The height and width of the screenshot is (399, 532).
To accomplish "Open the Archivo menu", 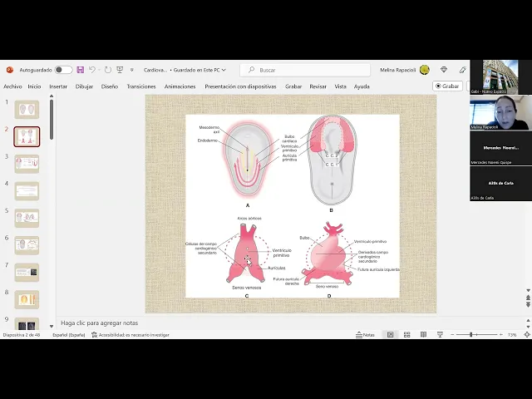I will [x=12, y=86].
